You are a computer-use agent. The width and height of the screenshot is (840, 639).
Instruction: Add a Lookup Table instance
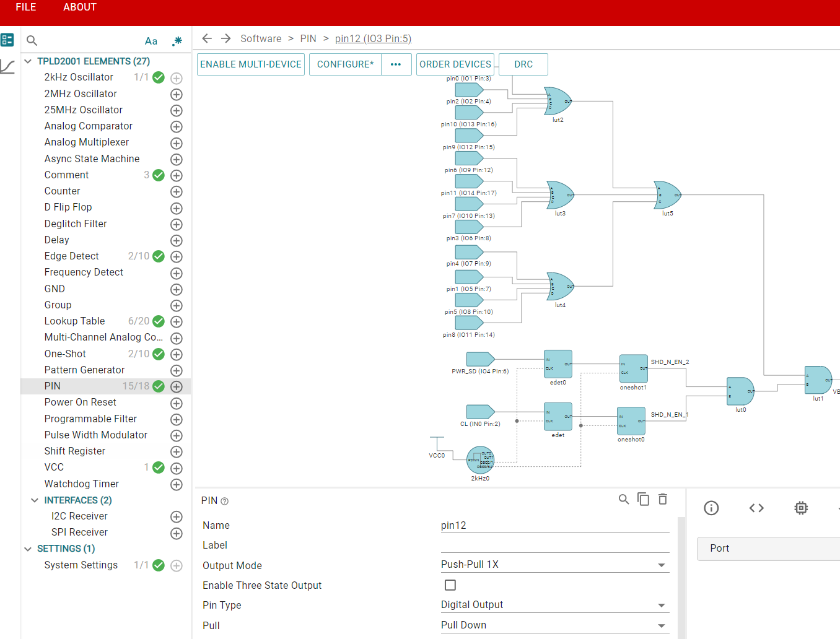pos(177,321)
